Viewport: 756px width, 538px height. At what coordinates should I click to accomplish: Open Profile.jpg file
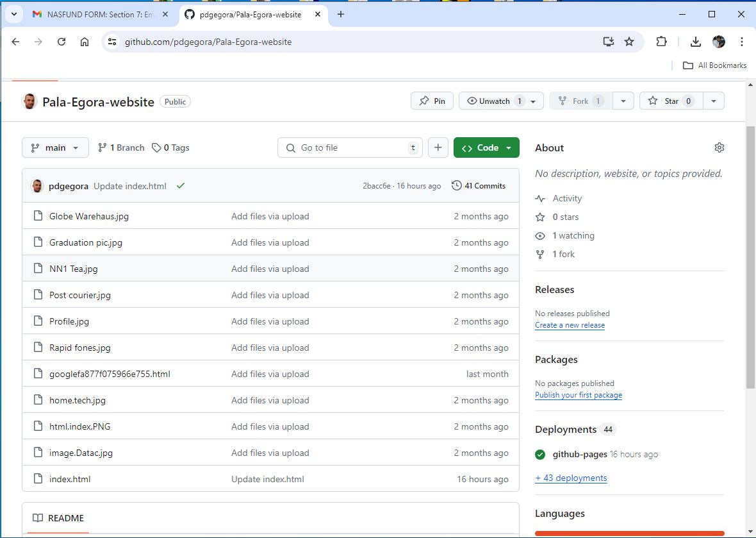(69, 321)
